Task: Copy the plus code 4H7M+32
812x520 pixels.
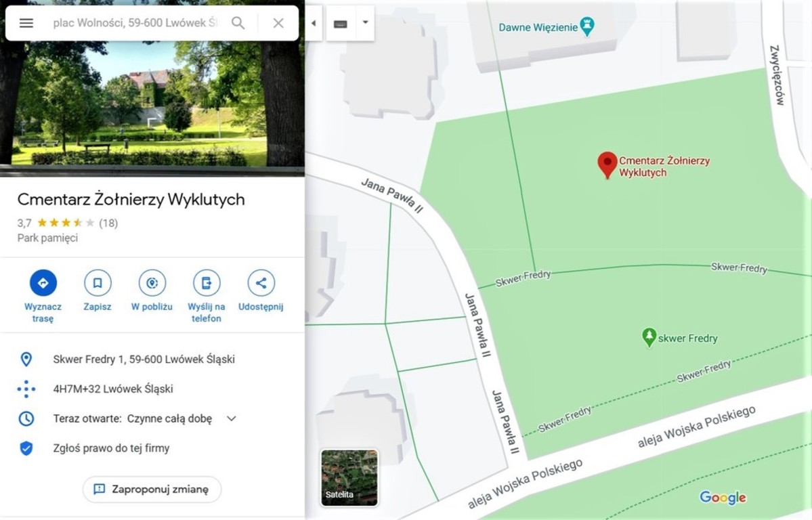Action: [x=113, y=389]
